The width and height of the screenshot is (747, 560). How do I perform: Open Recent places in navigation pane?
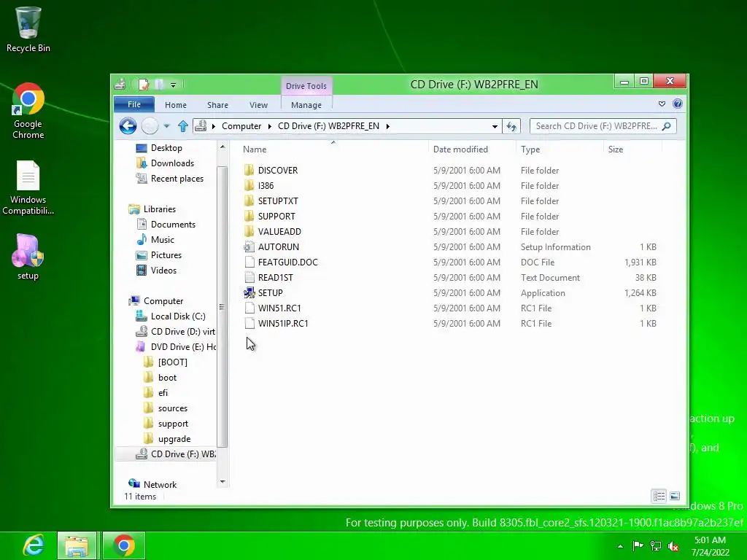[x=177, y=179]
